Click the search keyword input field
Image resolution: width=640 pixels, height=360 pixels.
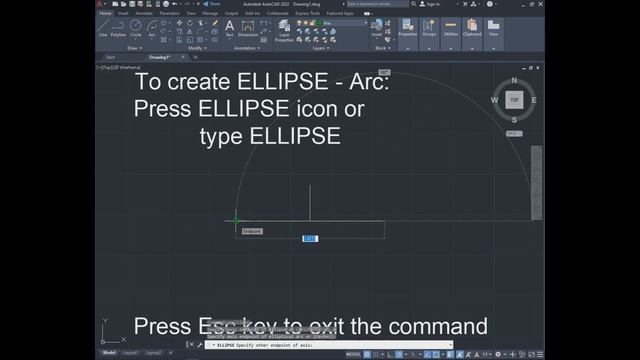pyautogui.click(x=378, y=4)
